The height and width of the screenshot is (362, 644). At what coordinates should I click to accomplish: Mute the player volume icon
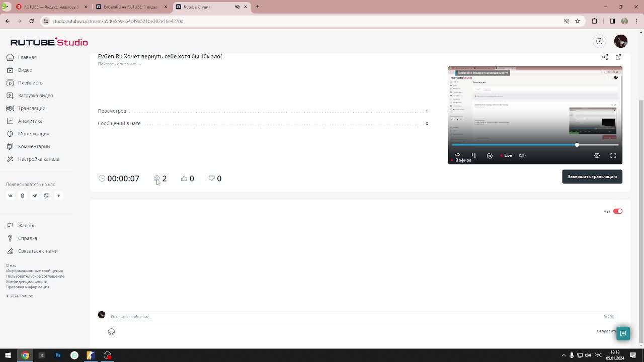pos(522,155)
